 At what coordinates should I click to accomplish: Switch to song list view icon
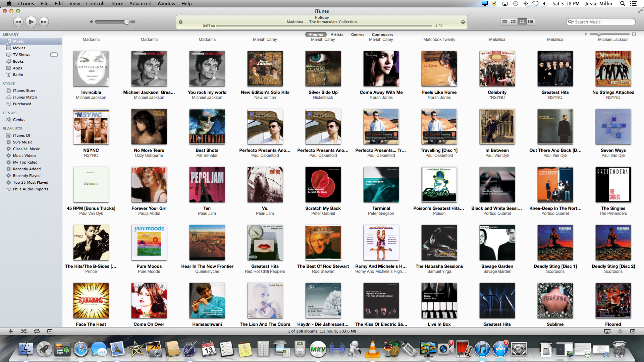(504, 22)
